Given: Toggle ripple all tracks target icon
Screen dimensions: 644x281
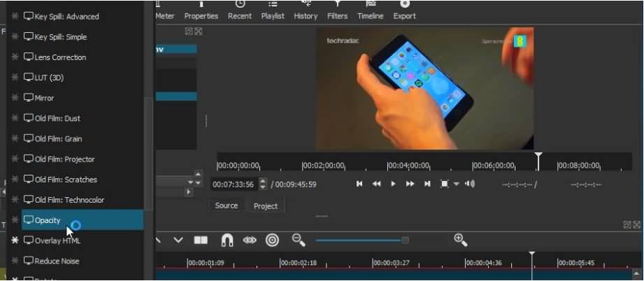Looking at the screenshot, I should [x=272, y=240].
